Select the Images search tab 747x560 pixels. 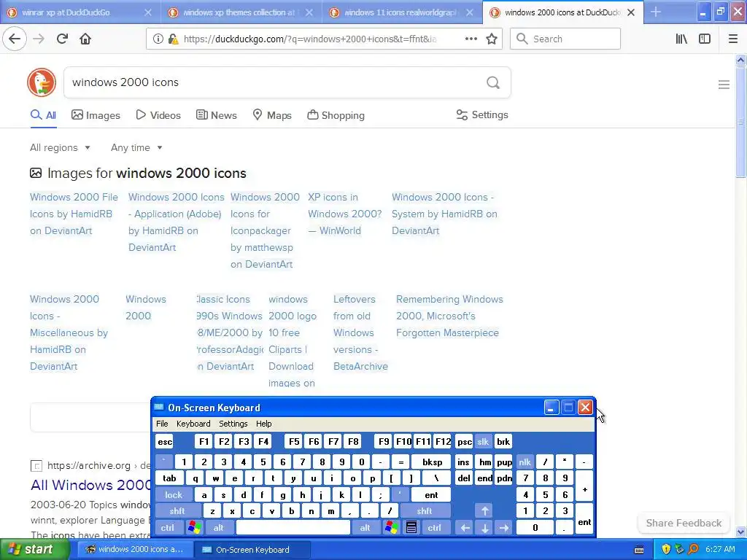click(96, 115)
